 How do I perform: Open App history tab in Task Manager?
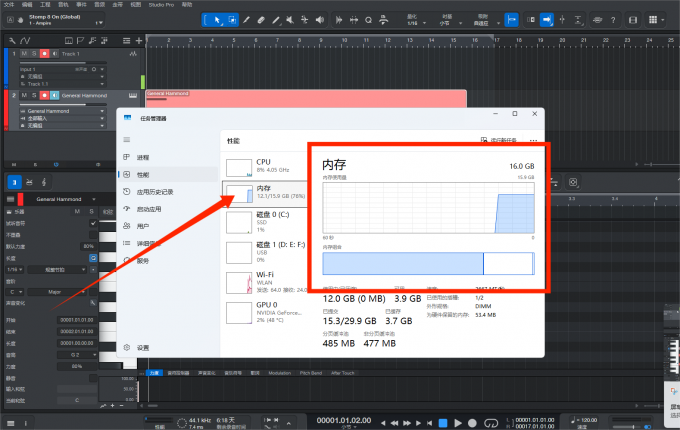pyautogui.click(x=168, y=192)
